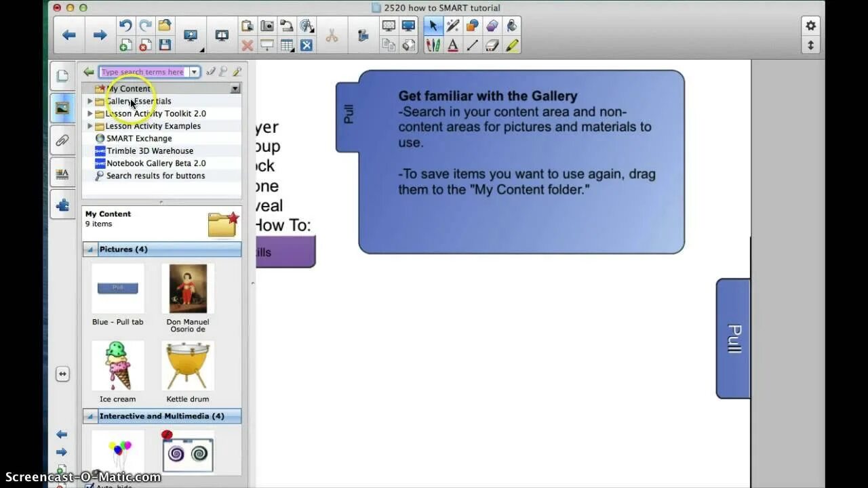Go to the previous page with the left arrow
868x488 pixels.
(68, 35)
